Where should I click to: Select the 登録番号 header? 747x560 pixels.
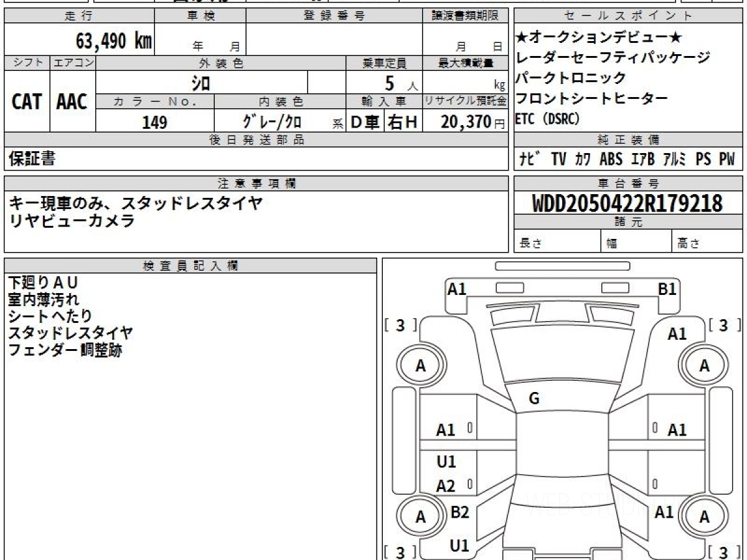pyautogui.click(x=334, y=16)
